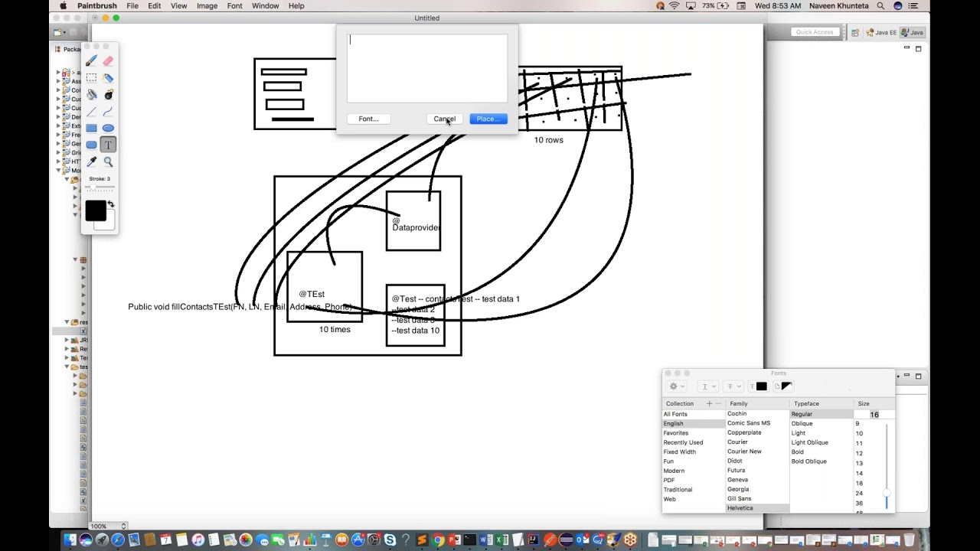Add a font collection with plus button
The image size is (980, 551).
click(709, 403)
